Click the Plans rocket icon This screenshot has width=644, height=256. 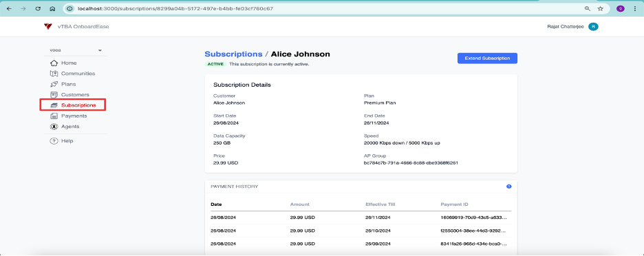coord(54,84)
